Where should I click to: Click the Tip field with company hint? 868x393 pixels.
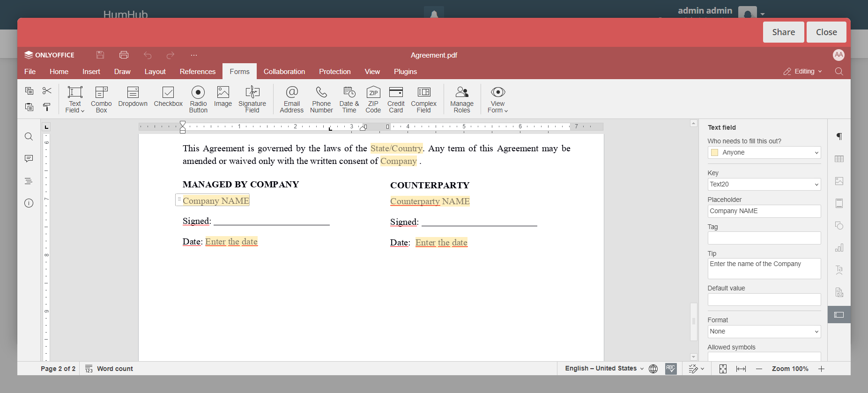tap(764, 269)
